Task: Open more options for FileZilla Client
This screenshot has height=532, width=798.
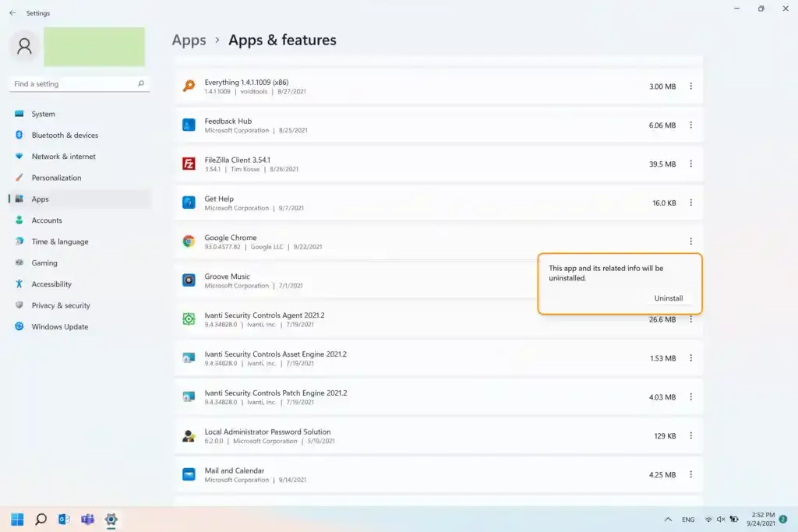Action: pos(690,164)
